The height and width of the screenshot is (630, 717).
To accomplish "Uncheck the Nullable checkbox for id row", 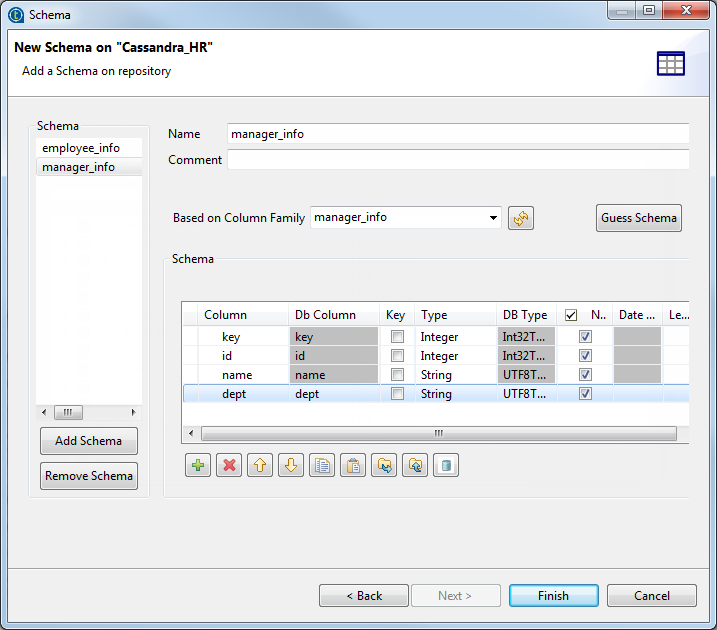I will (x=585, y=356).
